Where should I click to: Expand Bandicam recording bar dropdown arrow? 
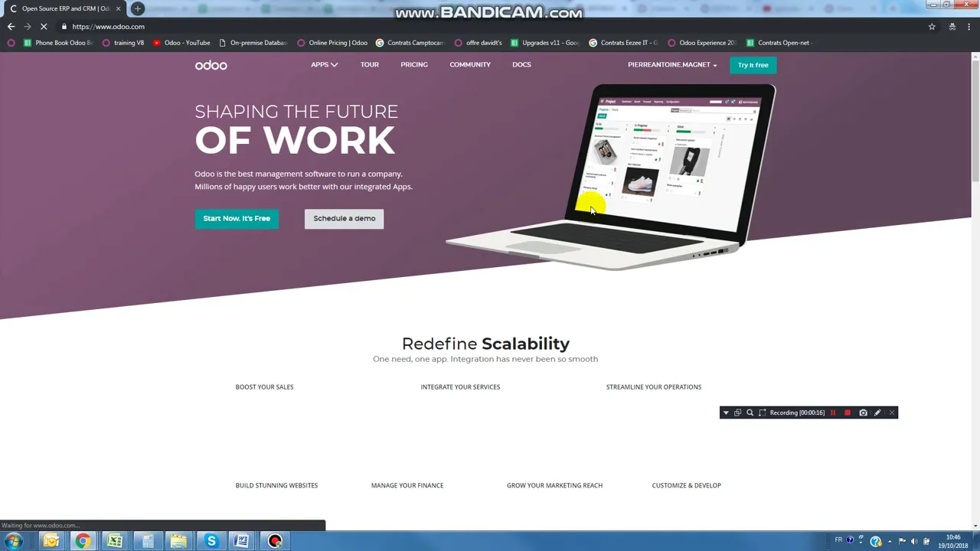(726, 412)
